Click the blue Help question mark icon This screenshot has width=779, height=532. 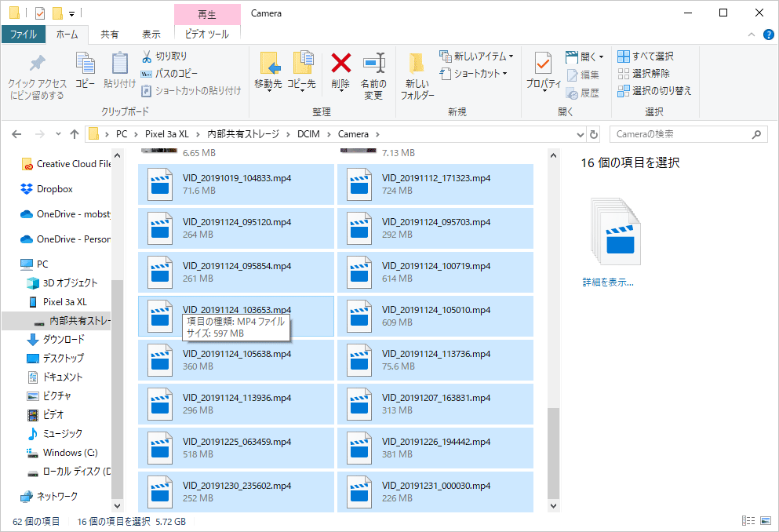(769, 35)
